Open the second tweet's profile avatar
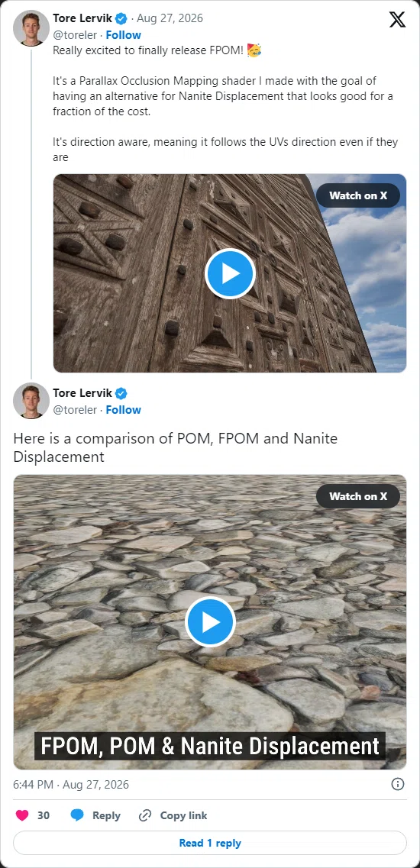420x868 pixels. click(x=31, y=400)
